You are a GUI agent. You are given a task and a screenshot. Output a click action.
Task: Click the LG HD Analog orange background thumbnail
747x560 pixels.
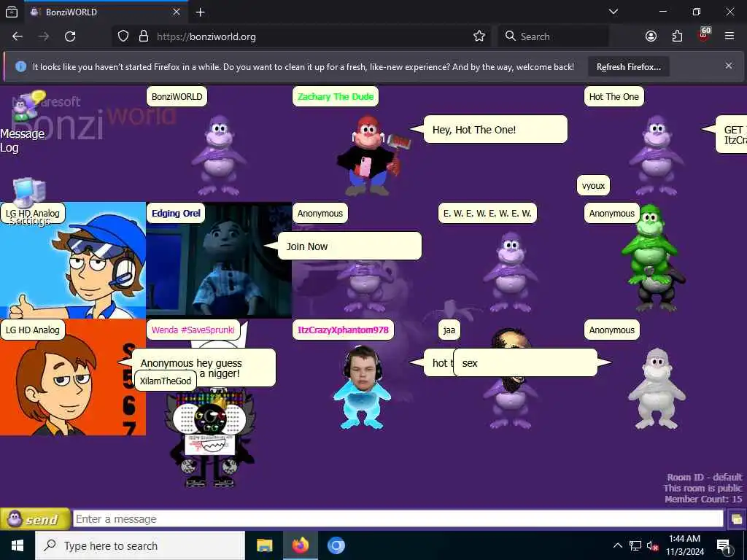[73, 377]
